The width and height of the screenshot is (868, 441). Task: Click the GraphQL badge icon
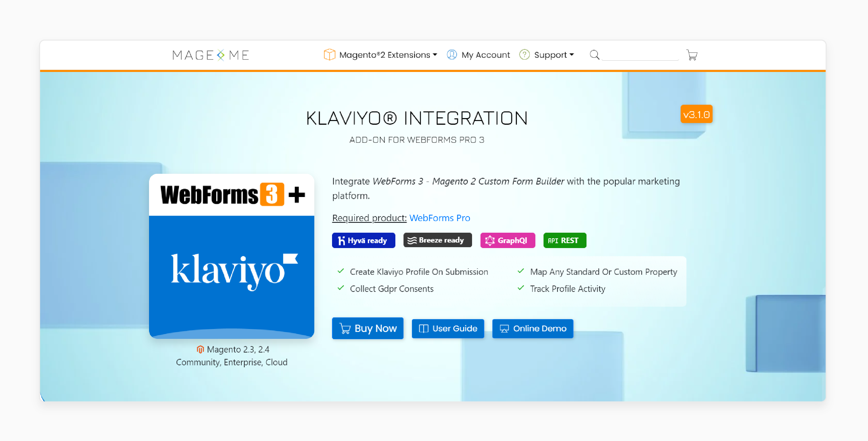[490, 240]
